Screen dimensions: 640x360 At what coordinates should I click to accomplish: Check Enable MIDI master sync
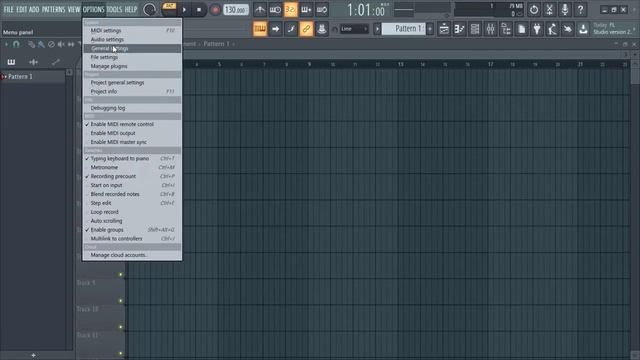pos(132,142)
